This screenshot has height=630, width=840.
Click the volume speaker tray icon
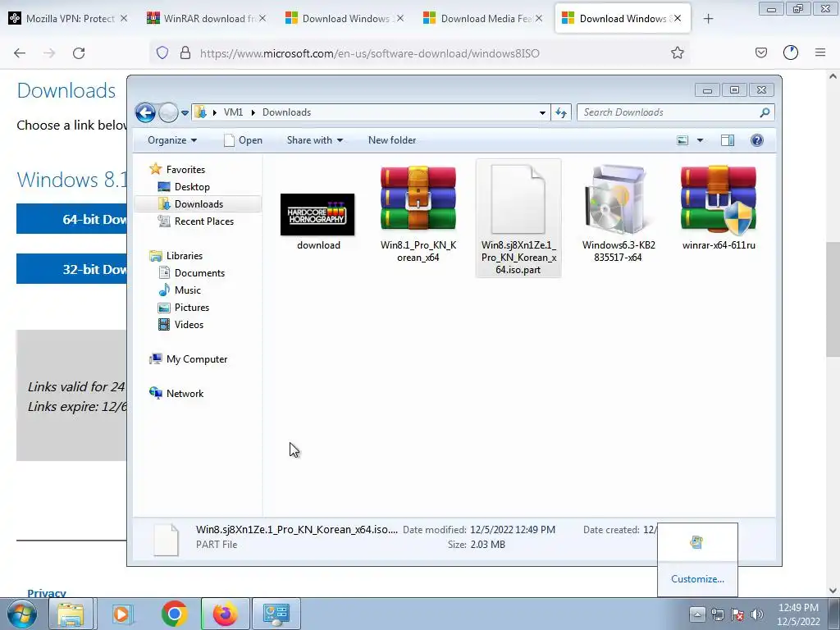click(756, 614)
